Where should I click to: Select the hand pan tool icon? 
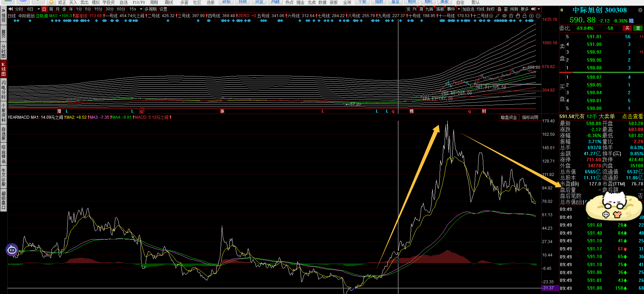[518, 16]
